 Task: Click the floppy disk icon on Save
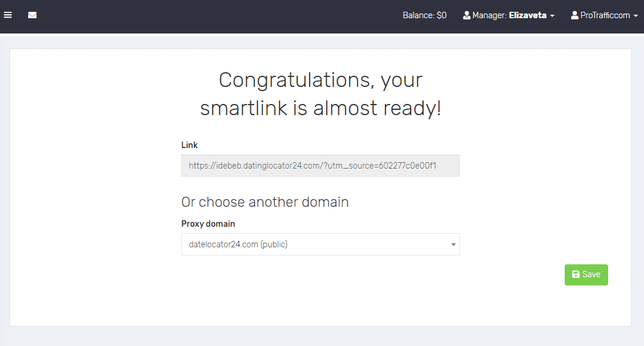(576, 274)
